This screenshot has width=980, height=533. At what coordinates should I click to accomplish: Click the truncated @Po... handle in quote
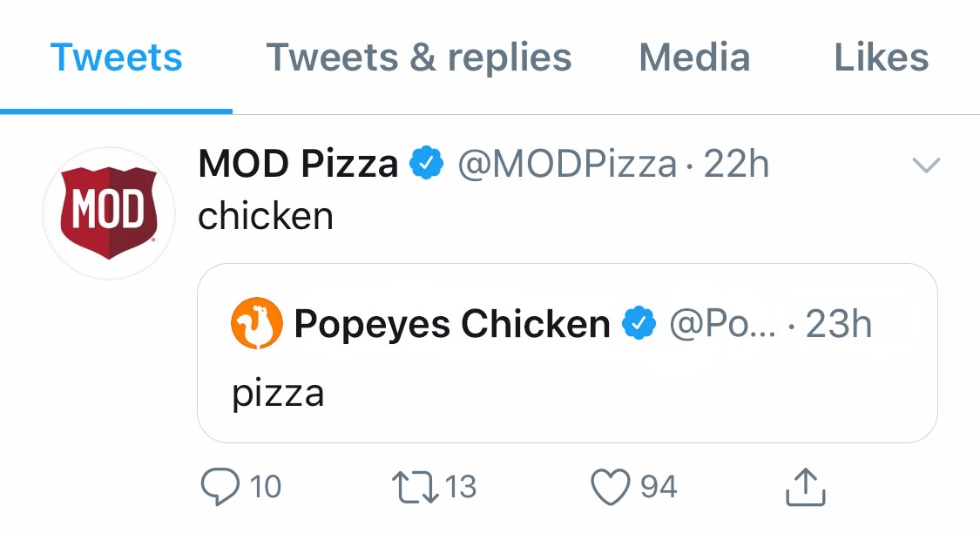tap(722, 324)
